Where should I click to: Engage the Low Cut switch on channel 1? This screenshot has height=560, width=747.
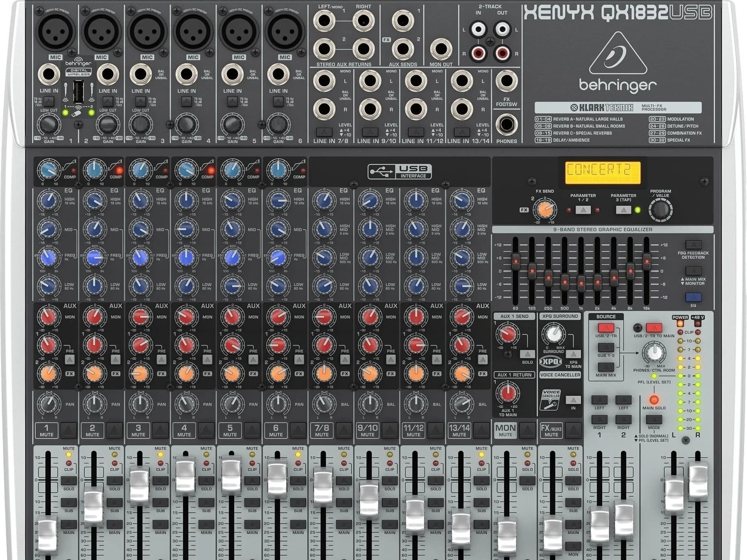49,101
